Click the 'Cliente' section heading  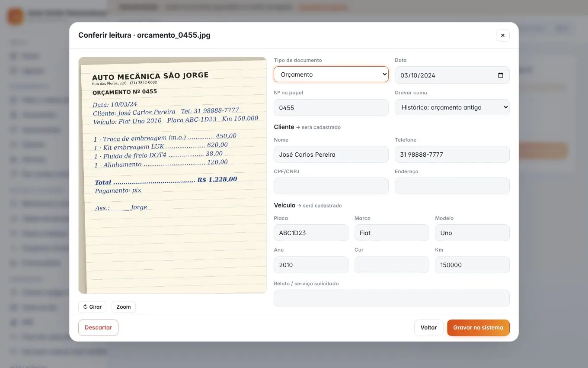[284, 127]
